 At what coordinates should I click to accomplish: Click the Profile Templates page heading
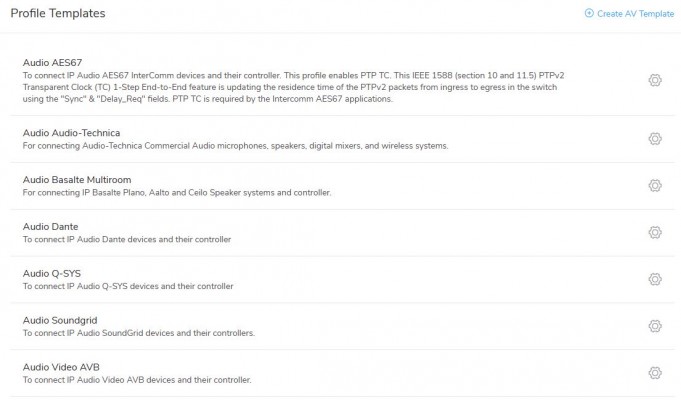(58, 13)
